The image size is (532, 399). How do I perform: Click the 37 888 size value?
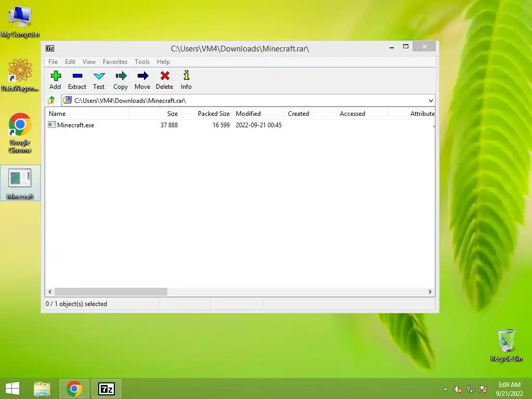[x=169, y=125]
